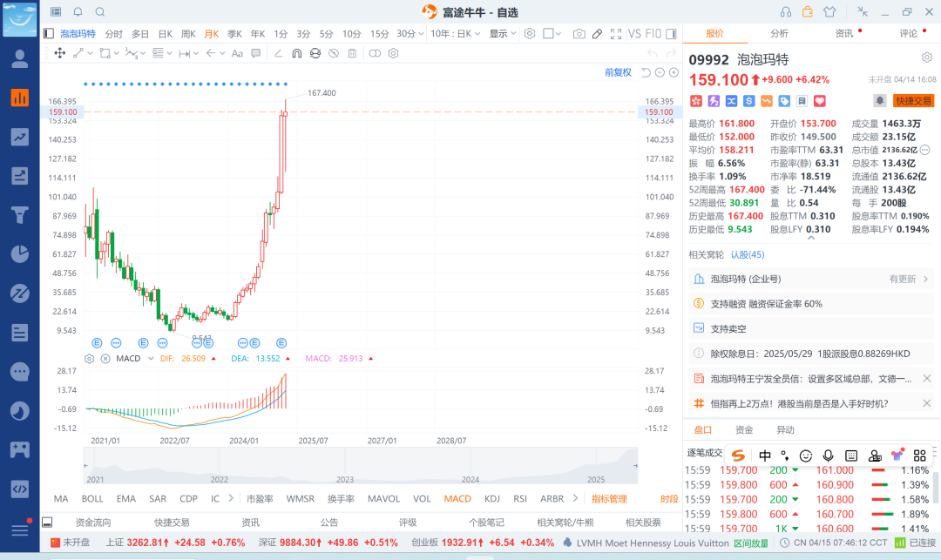Expand more main indicators after IC
The image size is (941, 560).
(230, 498)
